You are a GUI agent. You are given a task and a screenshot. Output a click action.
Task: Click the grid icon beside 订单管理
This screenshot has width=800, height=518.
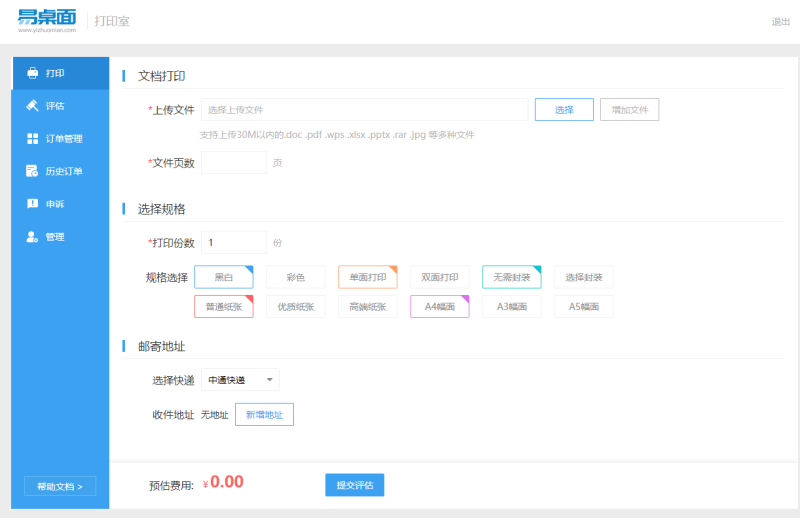[x=33, y=138]
